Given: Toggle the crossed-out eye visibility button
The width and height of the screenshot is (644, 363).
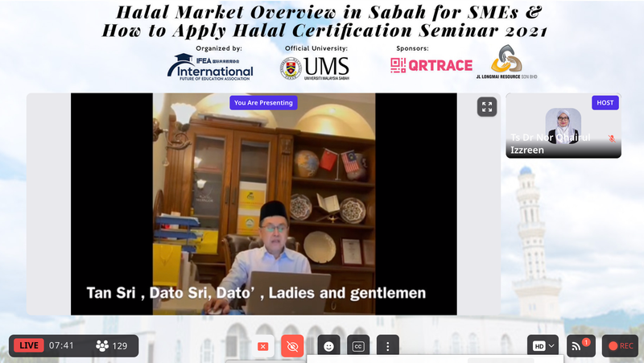Looking at the screenshot, I should click(293, 346).
